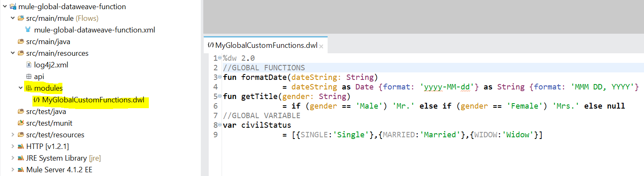Click the Mule flow XML file icon
The width and height of the screenshot is (644, 176).
[28, 30]
